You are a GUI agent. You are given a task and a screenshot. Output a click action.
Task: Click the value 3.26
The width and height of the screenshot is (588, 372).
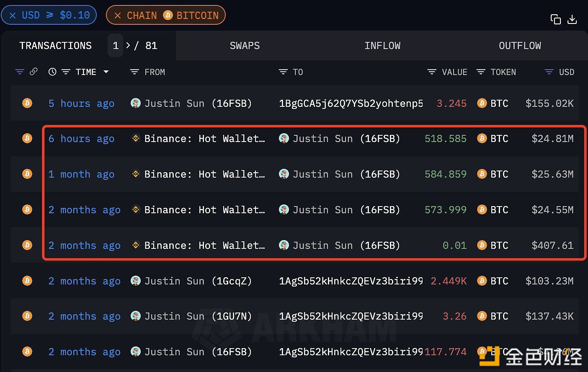454,316
